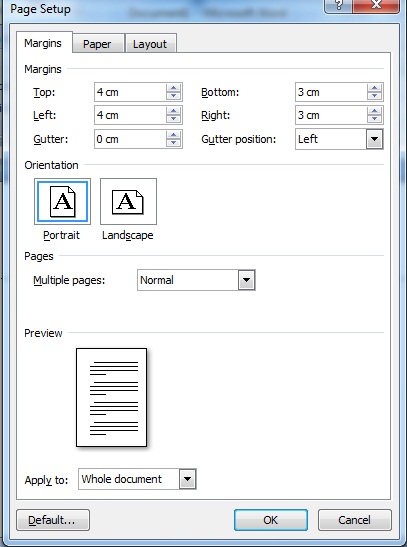Image resolution: width=407 pixels, height=547 pixels.
Task: Select the Portrait orientation icon
Action: tap(62, 201)
